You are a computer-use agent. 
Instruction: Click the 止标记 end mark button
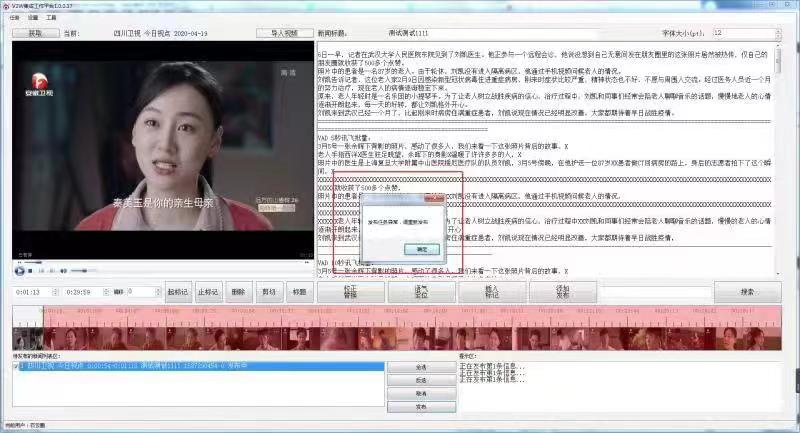(207, 292)
